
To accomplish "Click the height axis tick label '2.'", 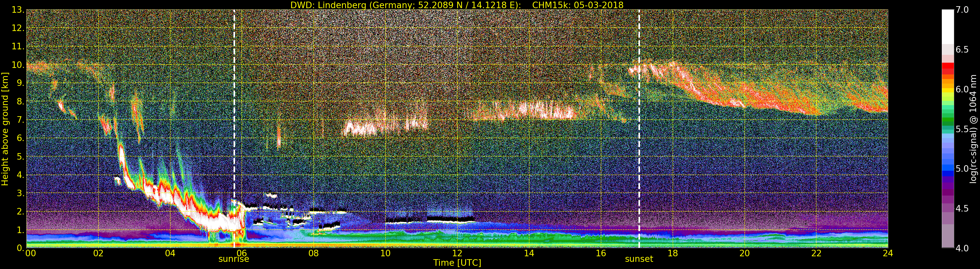I will point(20,211).
